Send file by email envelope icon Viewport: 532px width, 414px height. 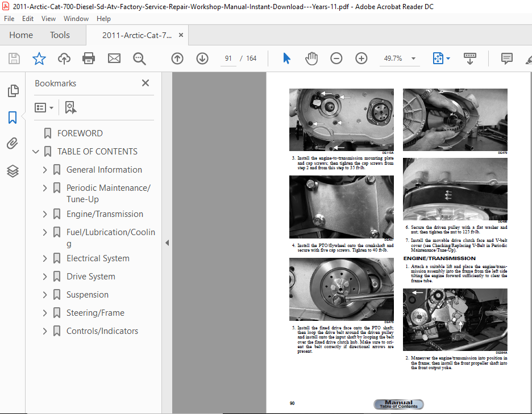click(x=114, y=58)
